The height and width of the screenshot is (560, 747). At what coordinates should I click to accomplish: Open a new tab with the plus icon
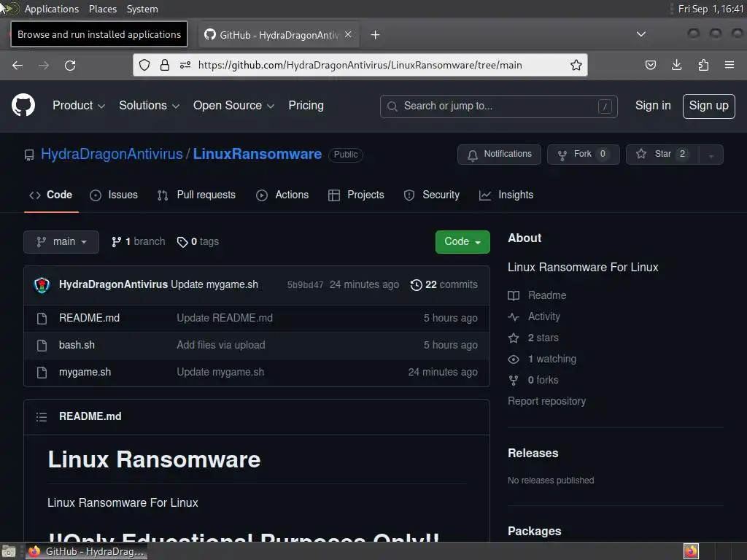(x=376, y=35)
